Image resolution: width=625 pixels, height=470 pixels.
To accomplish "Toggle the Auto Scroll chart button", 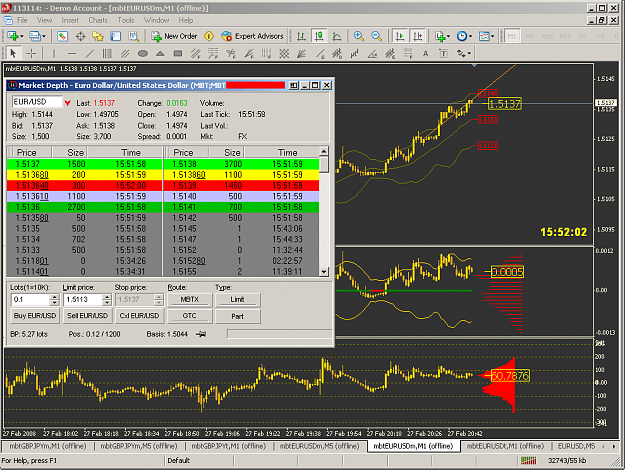I will 400,36.
